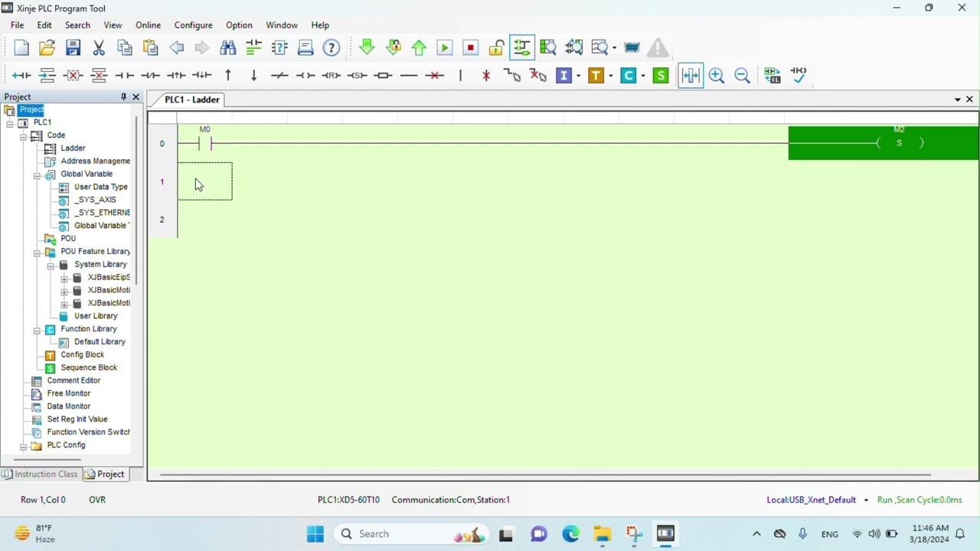Viewport: 980px width, 551px height.
Task: Open File Explorer from the taskbar
Action: point(602,534)
